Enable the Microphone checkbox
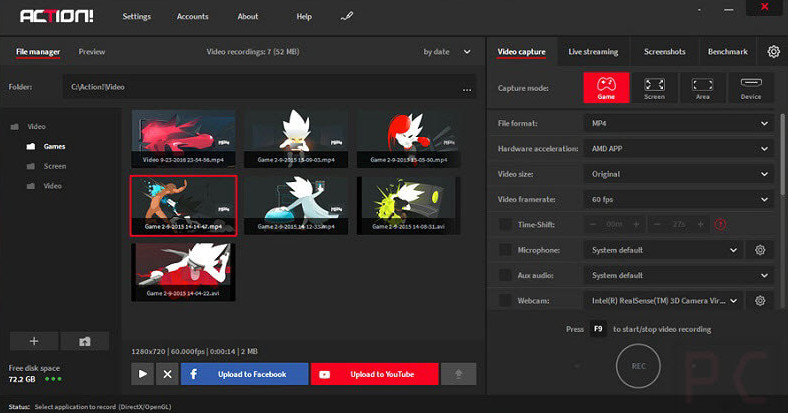 (x=505, y=250)
